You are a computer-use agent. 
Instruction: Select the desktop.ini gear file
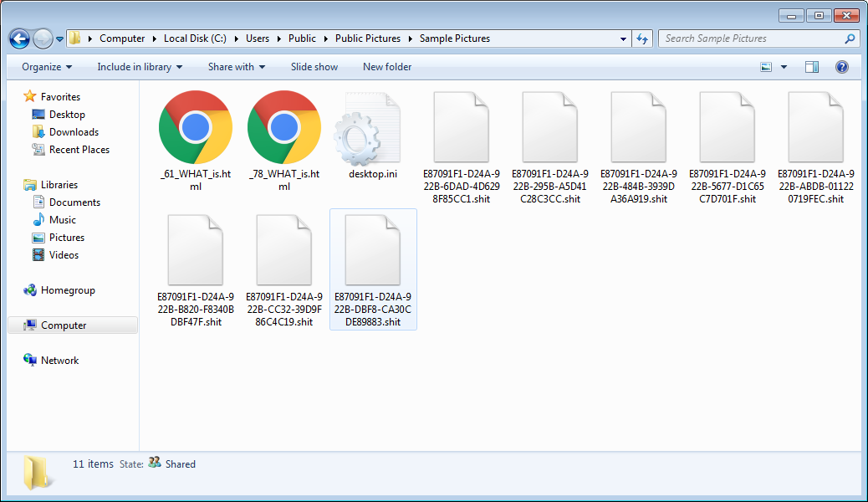click(373, 136)
